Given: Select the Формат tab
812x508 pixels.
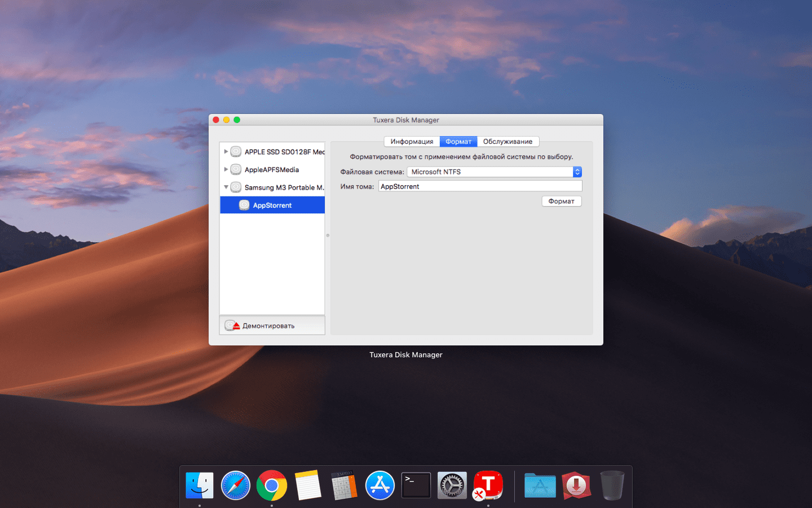Looking at the screenshot, I should pos(458,141).
